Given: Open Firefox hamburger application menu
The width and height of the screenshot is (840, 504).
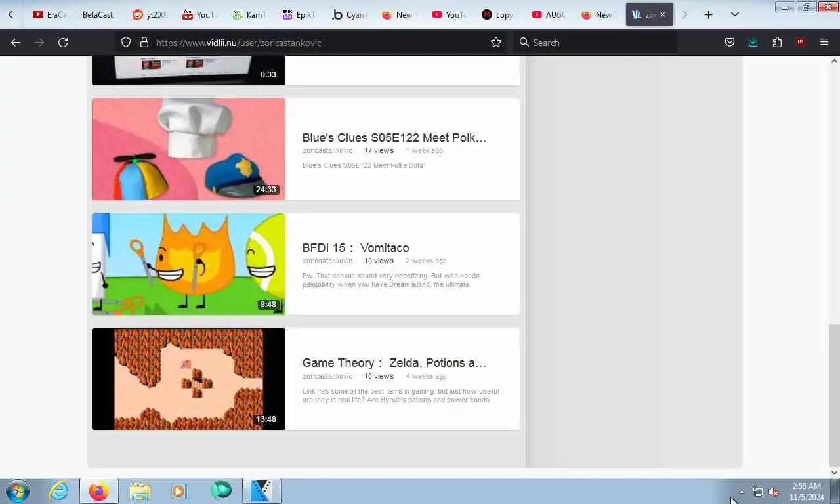Looking at the screenshot, I should pyautogui.click(x=824, y=42).
